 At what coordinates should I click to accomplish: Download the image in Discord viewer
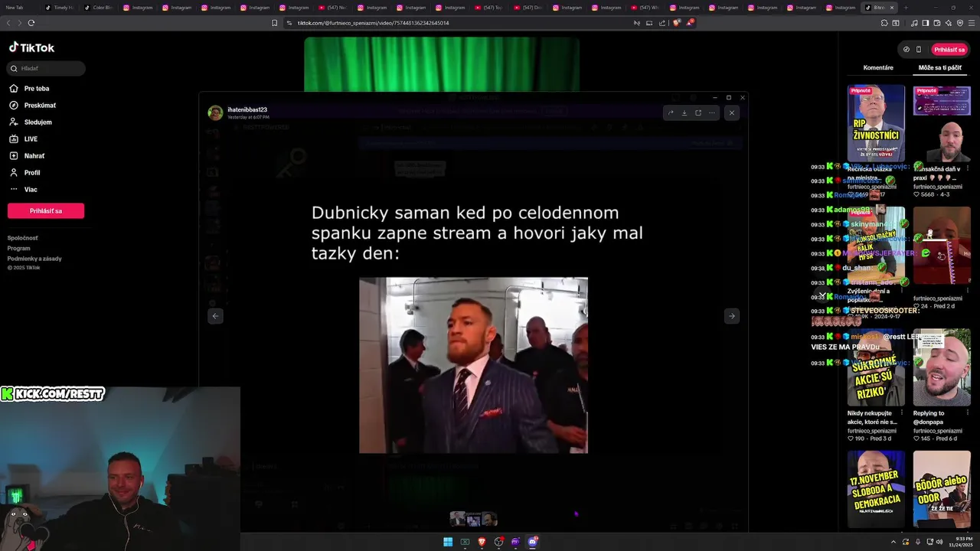click(684, 112)
